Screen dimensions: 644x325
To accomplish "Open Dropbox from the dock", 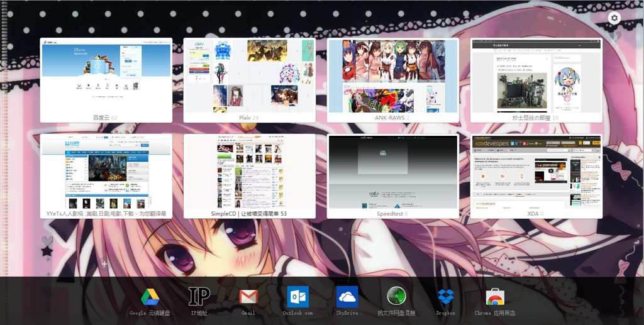I will pyautogui.click(x=445, y=297).
